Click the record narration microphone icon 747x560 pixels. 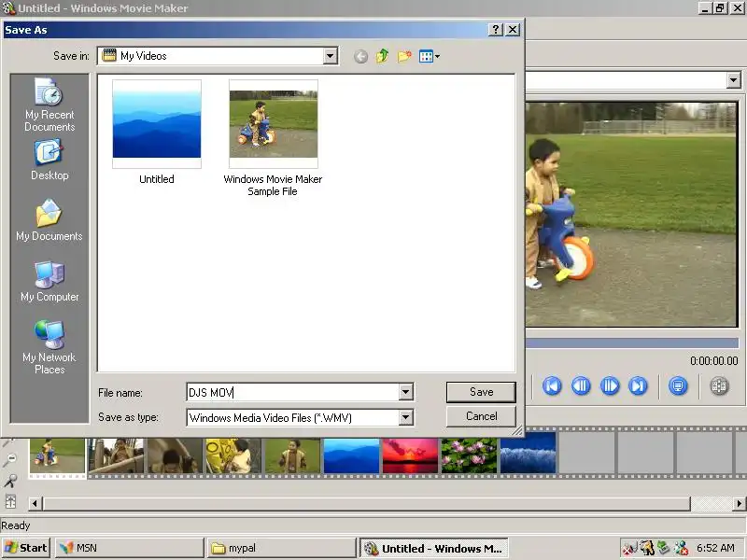pos(10,481)
